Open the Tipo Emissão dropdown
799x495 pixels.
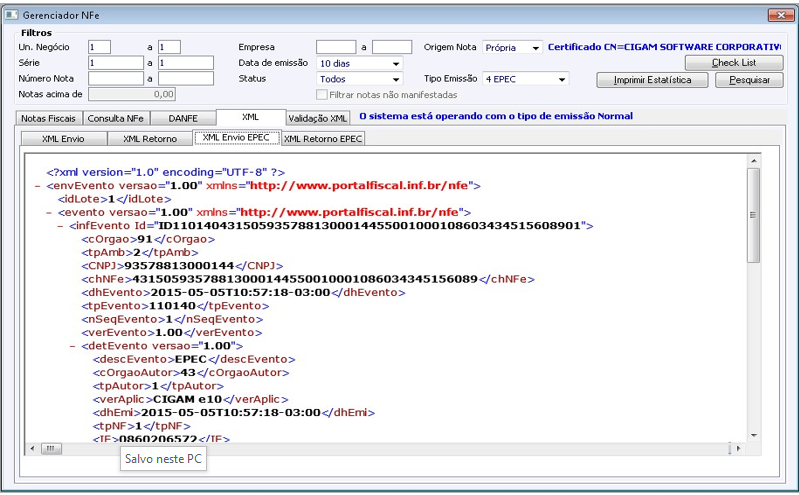coord(525,79)
